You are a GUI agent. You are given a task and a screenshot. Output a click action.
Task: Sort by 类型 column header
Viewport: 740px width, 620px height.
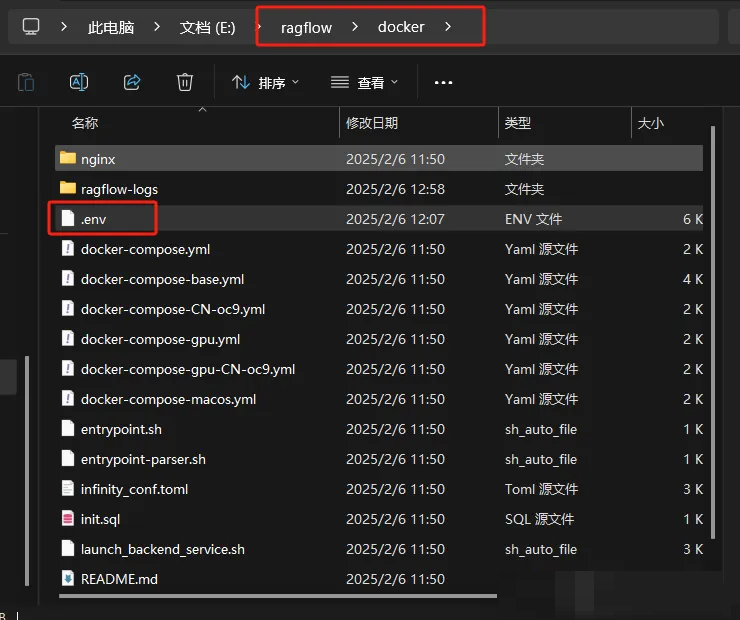(x=518, y=123)
